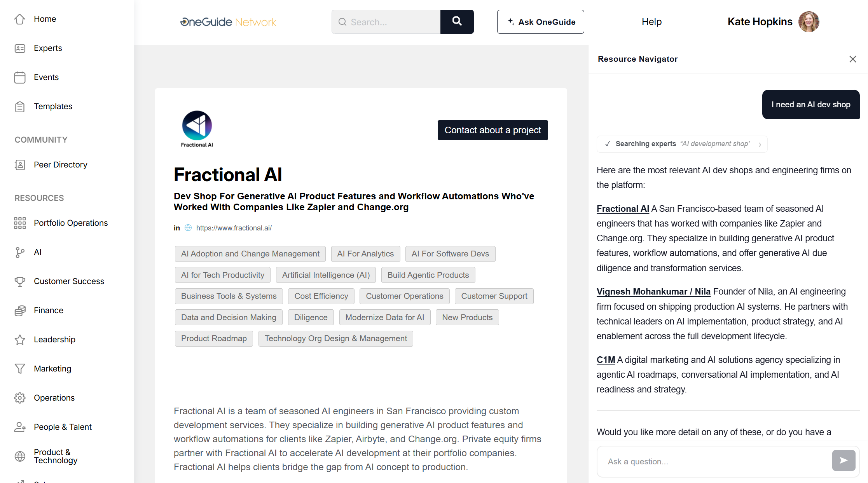Viewport: 868px width, 483px height.
Task: Click the Product & Technology globe icon
Action: 20,456
